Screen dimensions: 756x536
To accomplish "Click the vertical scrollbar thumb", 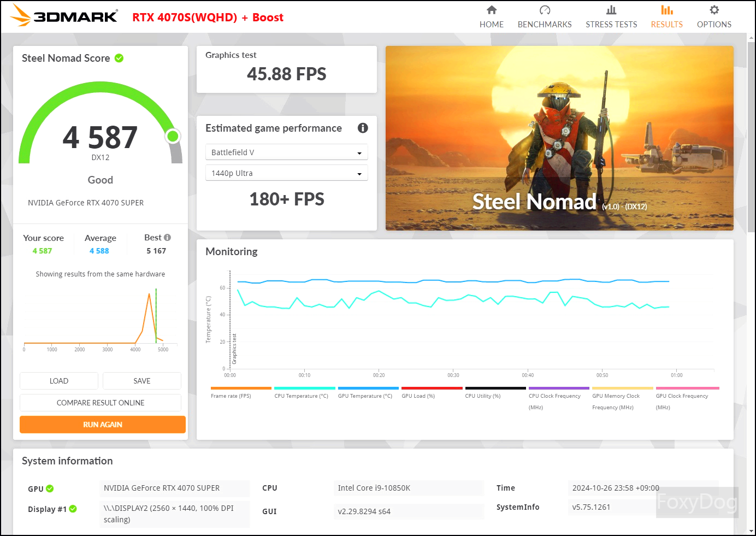I will [751, 137].
